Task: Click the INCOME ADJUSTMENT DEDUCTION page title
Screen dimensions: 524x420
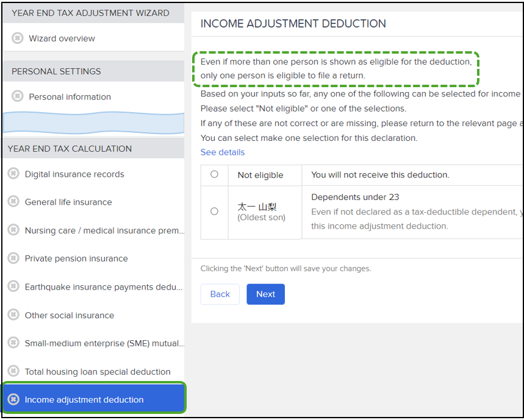Action: 293,23
